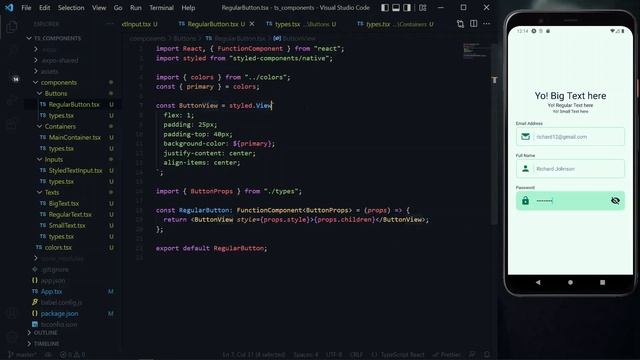Open types.tsx under Buttons folder
Image resolution: width=640 pixels, height=360 pixels.
[61, 116]
